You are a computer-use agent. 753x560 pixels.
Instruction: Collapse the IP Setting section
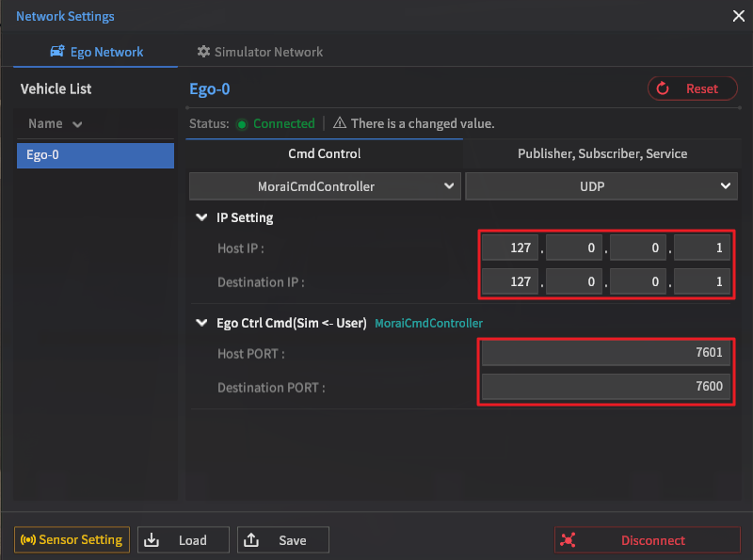pyautogui.click(x=200, y=217)
